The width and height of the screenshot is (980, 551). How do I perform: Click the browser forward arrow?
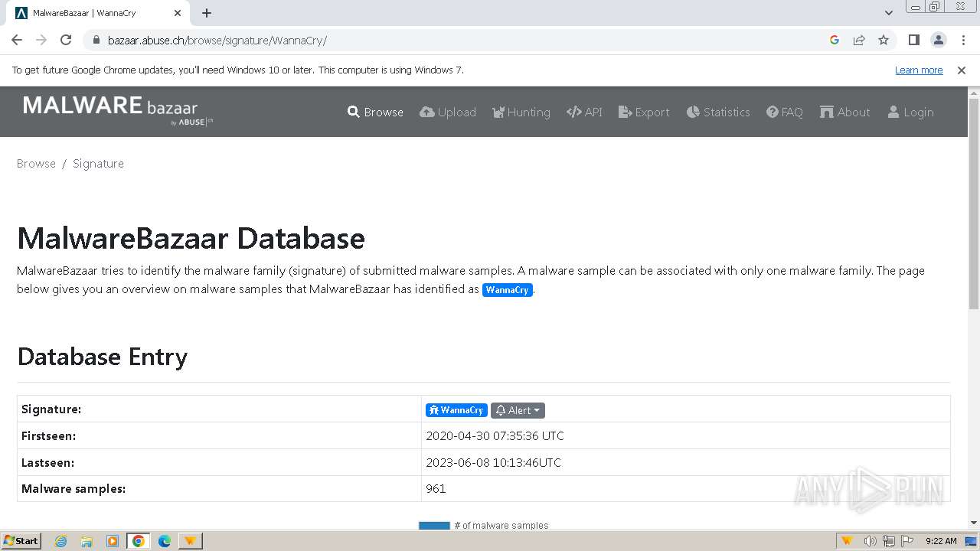(41, 40)
